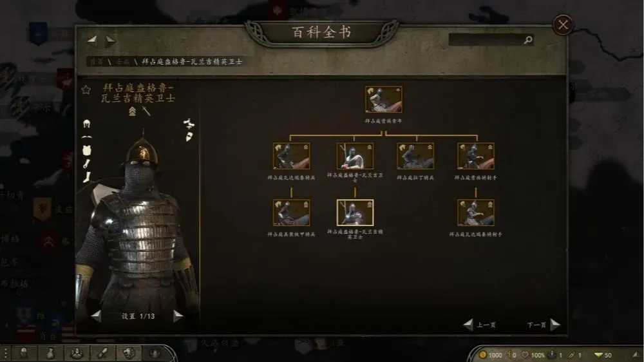
Task: Show previous equipment set with left arrow
Action: (x=96, y=316)
